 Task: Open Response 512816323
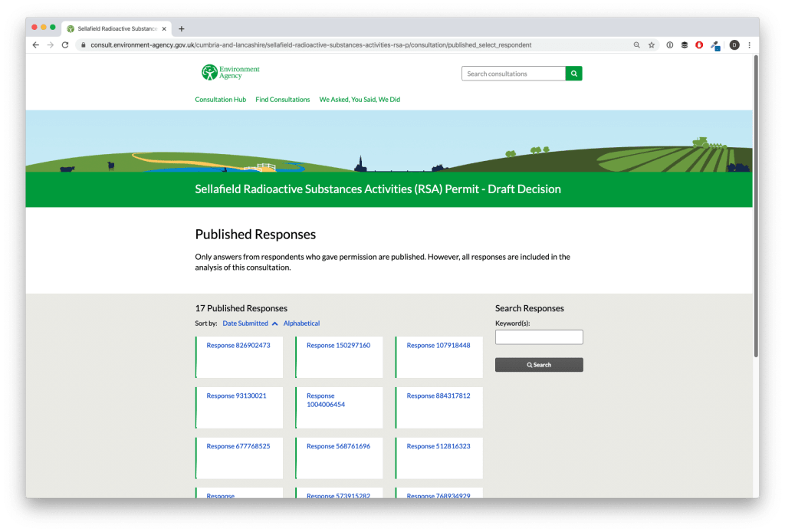pos(438,446)
